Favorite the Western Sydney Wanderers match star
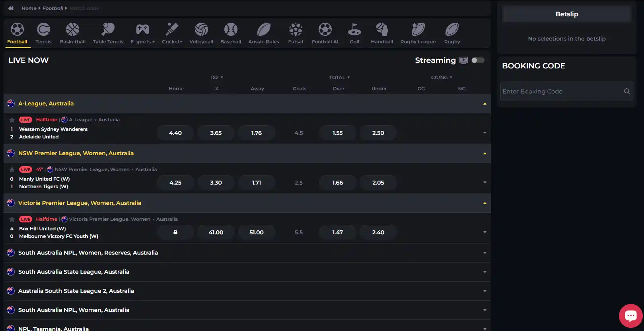The image size is (644, 331). click(12, 120)
